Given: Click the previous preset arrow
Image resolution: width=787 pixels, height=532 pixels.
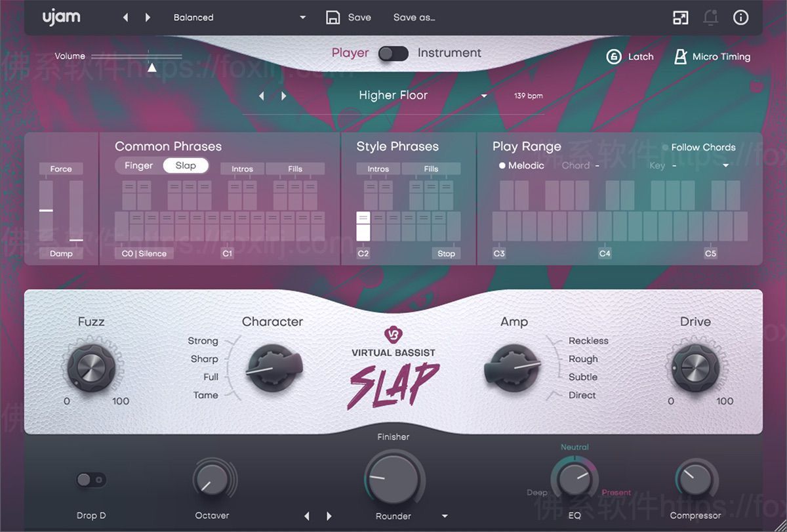Looking at the screenshot, I should click(125, 18).
